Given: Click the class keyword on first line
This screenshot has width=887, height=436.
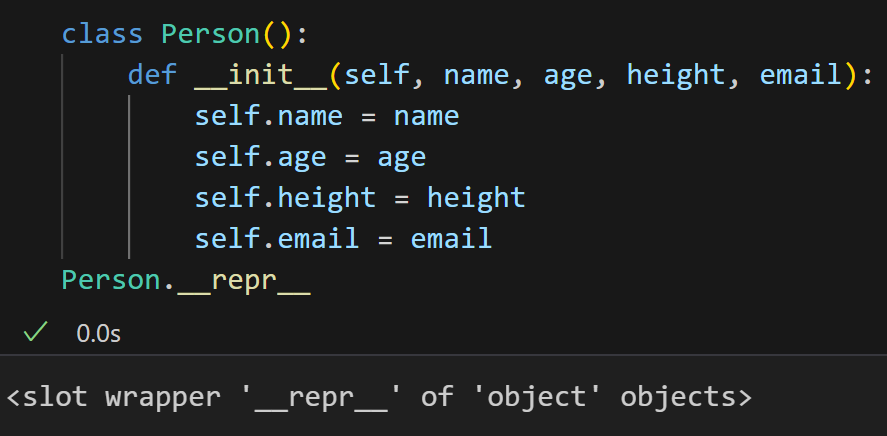Looking at the screenshot, I should tap(102, 33).
